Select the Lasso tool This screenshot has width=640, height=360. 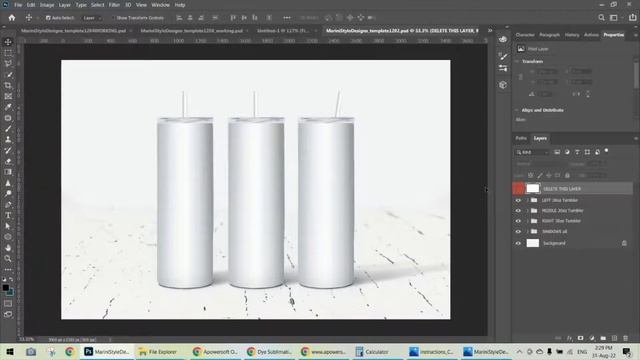8,64
